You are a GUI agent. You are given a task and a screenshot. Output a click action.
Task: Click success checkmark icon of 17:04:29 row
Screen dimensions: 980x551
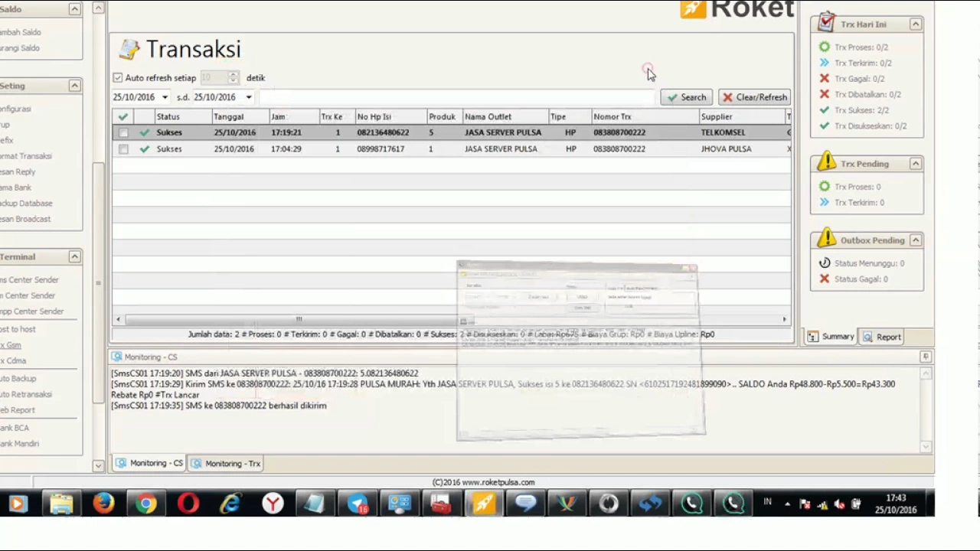click(145, 149)
